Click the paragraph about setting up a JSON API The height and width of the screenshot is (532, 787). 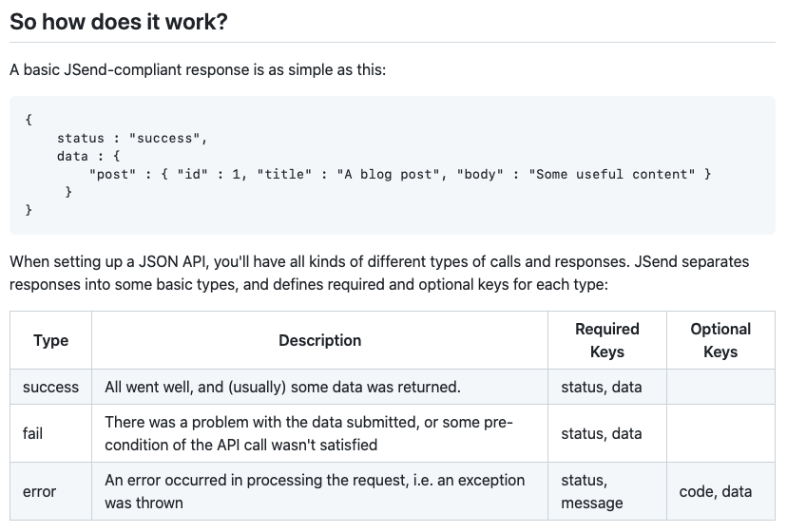tap(379, 273)
